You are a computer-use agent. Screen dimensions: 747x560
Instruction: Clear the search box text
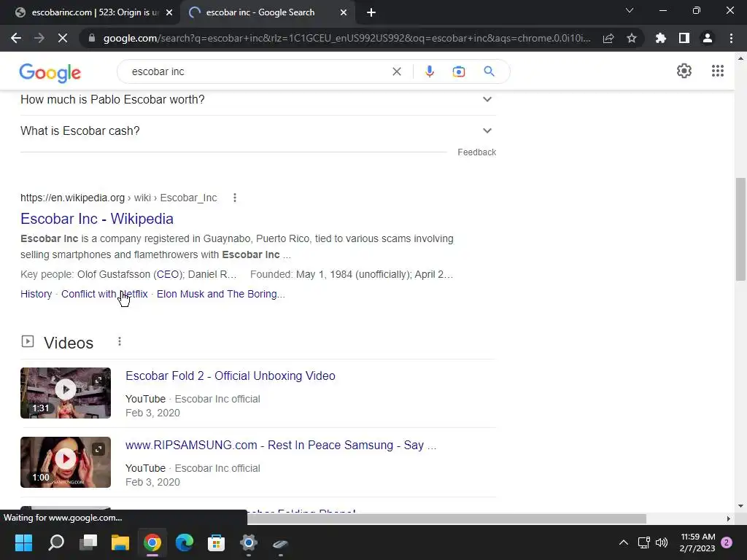(396, 71)
